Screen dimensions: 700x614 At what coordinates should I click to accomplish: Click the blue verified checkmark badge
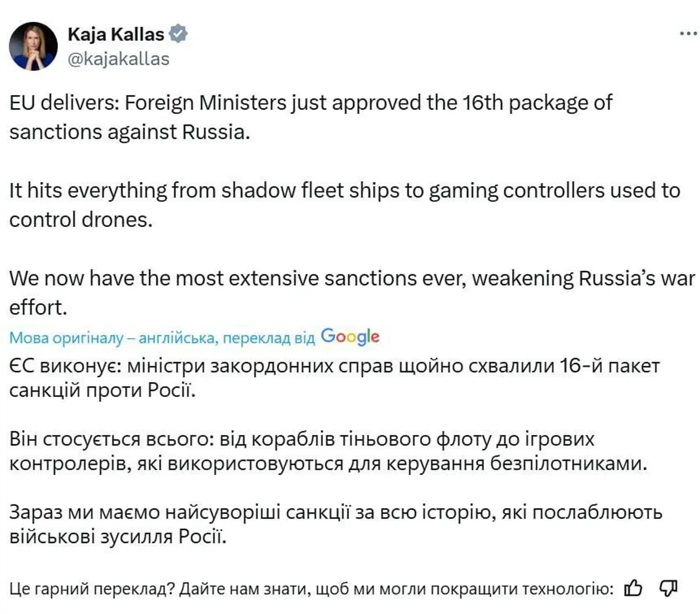178,34
